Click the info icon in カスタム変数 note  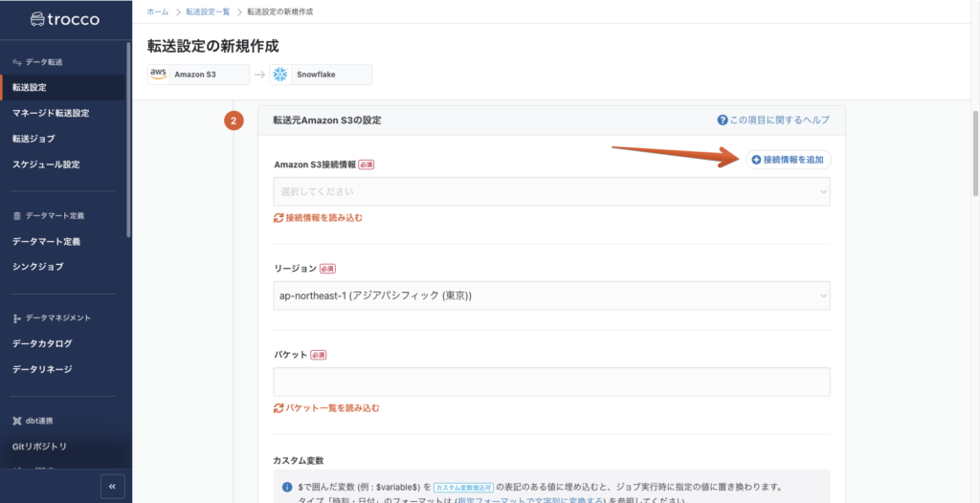(x=287, y=487)
